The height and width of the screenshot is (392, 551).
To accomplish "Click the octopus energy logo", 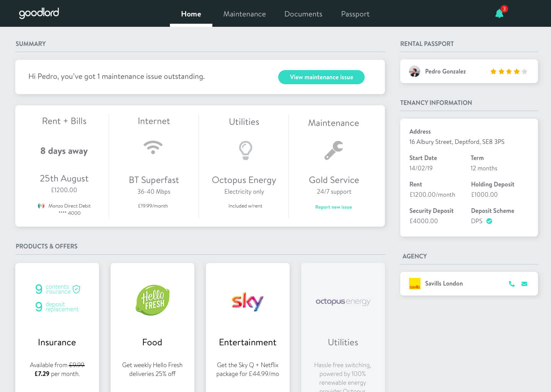I will coord(343,302).
